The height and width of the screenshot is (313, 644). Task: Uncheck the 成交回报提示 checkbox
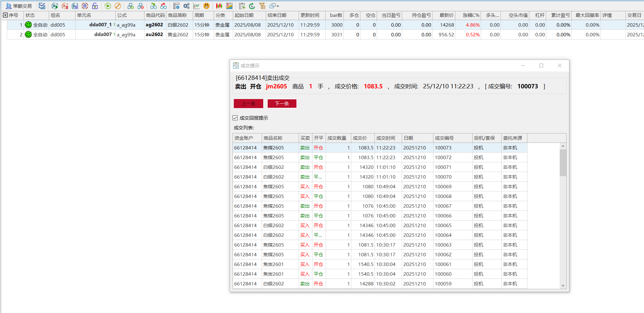point(235,118)
